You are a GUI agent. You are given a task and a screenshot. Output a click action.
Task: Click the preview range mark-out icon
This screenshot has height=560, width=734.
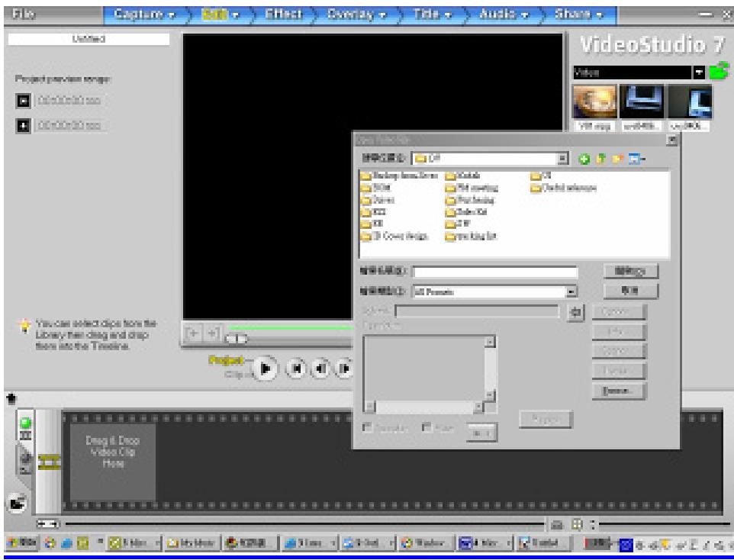point(24,125)
